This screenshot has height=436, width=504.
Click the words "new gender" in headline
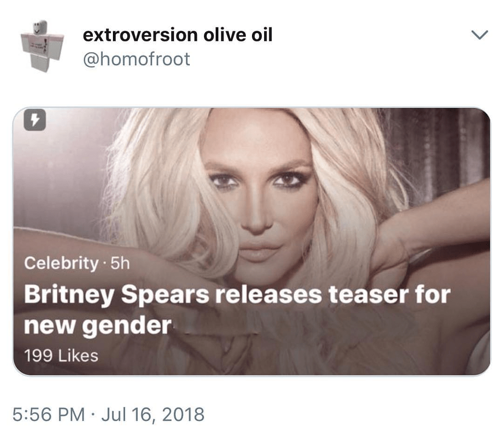pos(98,325)
